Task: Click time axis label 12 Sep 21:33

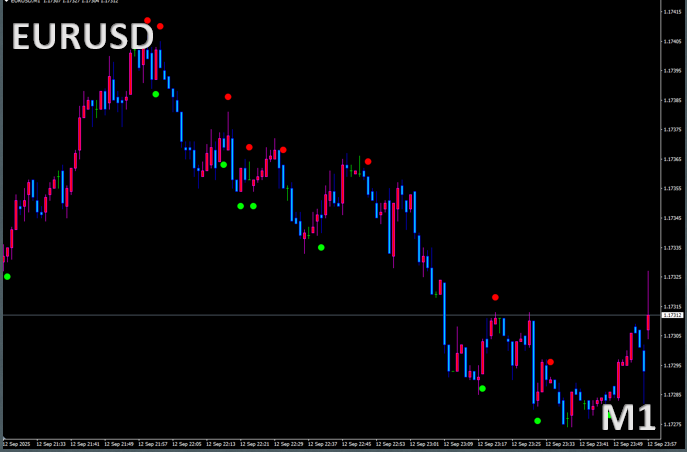Action: point(51,444)
